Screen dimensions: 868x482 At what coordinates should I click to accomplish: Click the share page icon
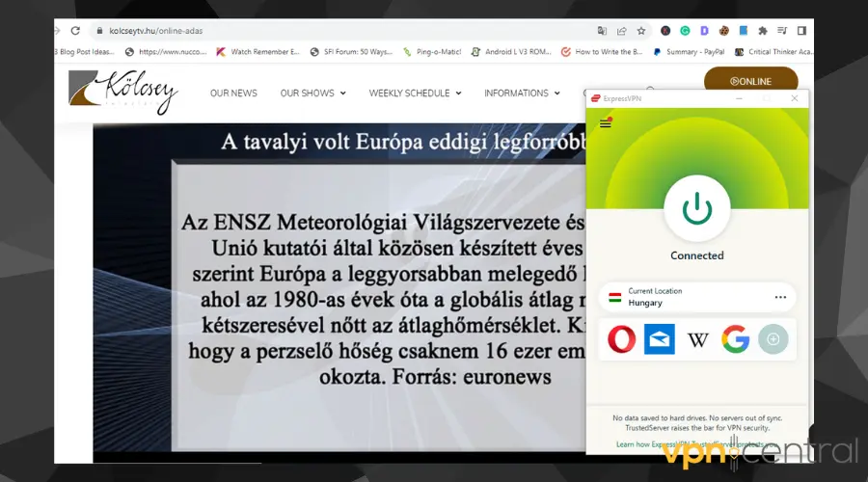[x=622, y=31]
